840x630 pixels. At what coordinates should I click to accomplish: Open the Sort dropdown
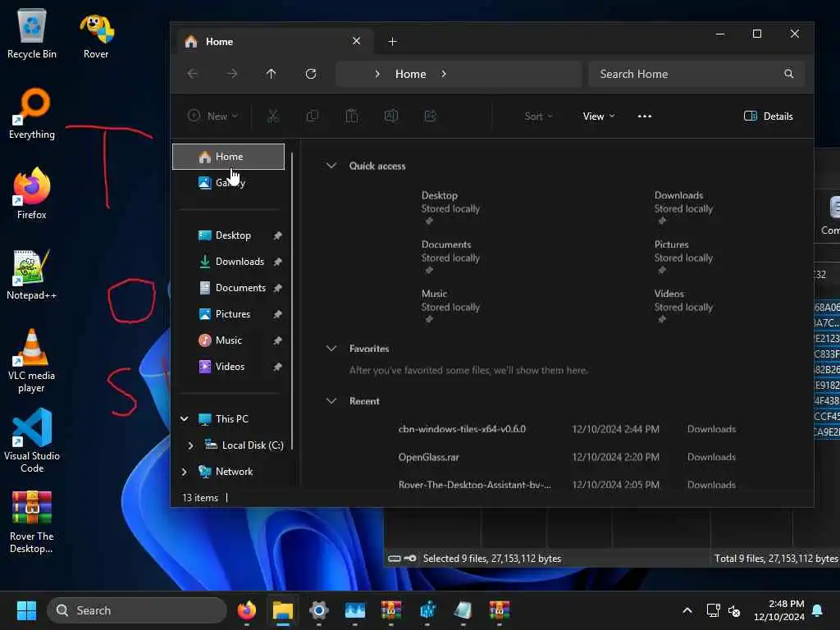pos(538,116)
